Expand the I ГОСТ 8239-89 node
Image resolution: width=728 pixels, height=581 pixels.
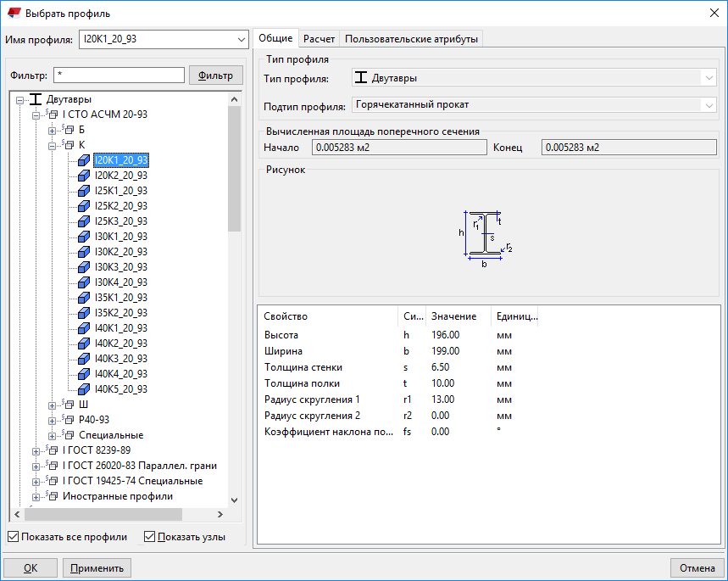point(36,450)
